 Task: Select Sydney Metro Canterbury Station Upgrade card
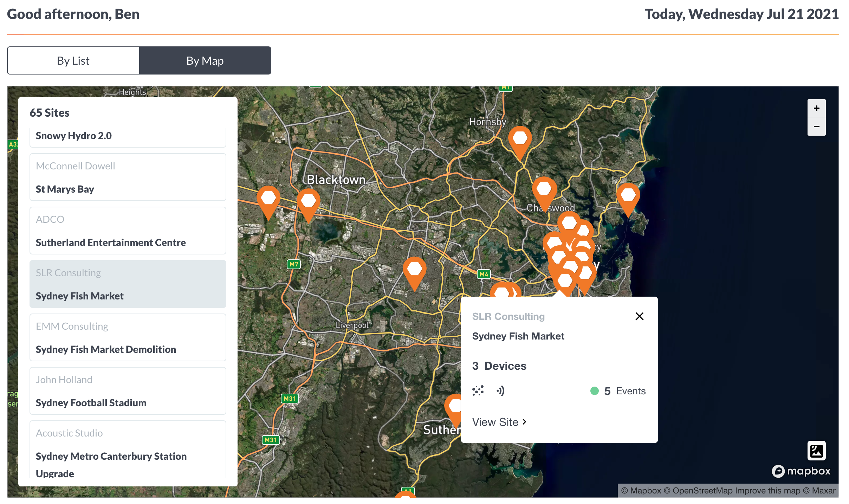click(128, 450)
